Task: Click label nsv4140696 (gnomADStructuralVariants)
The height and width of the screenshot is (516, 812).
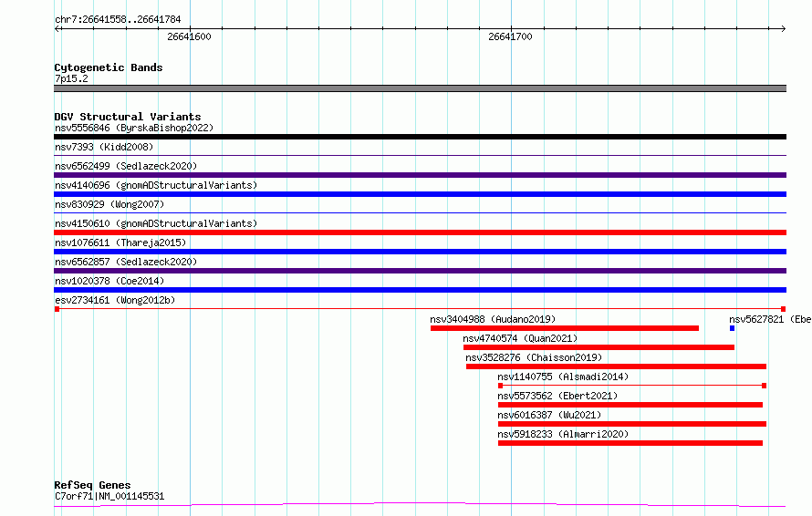Action: (156, 185)
